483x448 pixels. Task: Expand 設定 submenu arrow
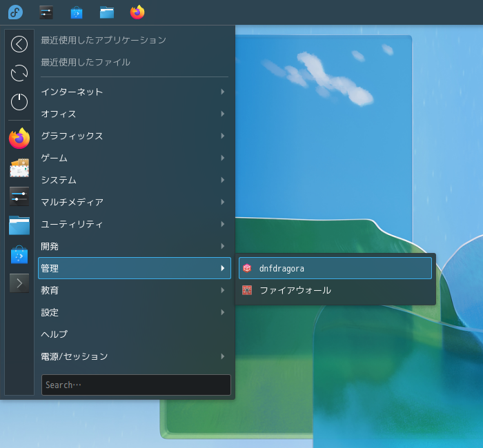pos(223,312)
